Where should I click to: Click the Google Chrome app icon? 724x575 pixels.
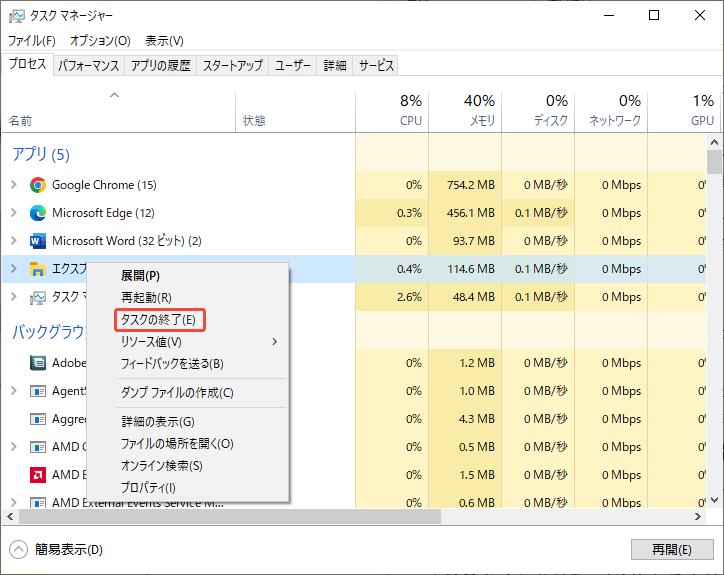tap(37, 185)
